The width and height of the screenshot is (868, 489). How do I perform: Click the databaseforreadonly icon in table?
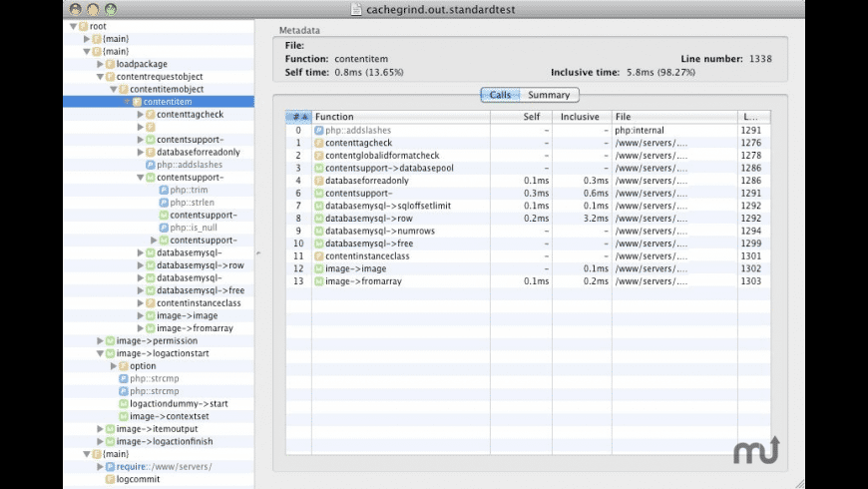point(319,181)
